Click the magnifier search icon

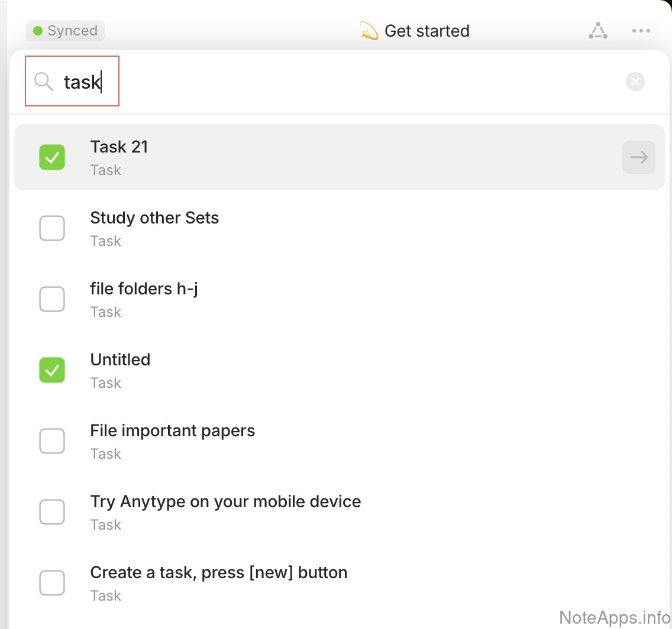[43, 82]
